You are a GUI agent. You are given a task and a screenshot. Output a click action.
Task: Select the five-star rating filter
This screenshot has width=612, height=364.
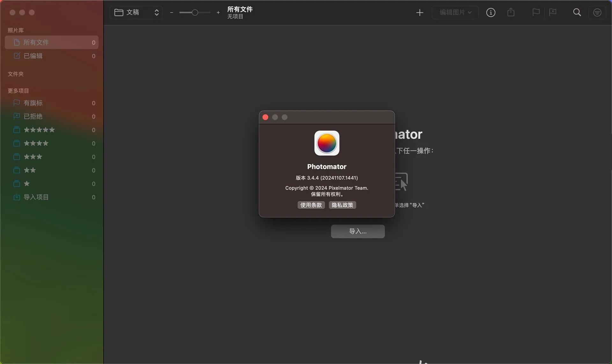(x=39, y=130)
